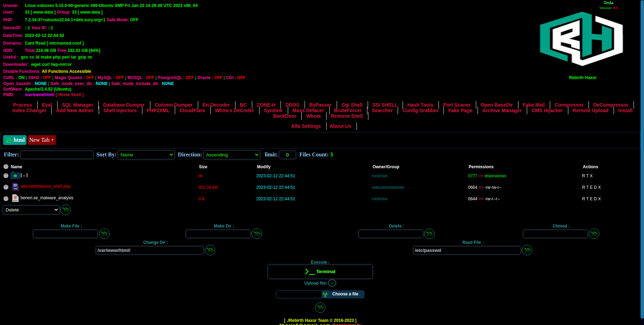
Task: Click the parent directory back-arrow folder icon
Action: (15, 176)
